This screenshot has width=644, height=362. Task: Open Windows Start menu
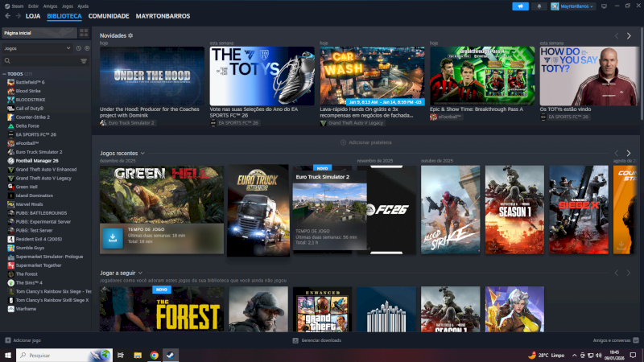click(8, 355)
